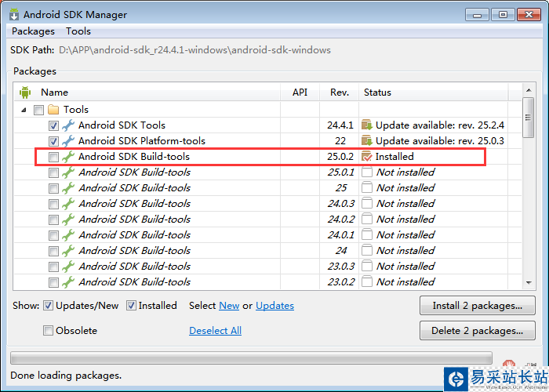549x392 pixels.
Task: Click rev 24 Build-tools wrench icon
Action: [x=68, y=251]
